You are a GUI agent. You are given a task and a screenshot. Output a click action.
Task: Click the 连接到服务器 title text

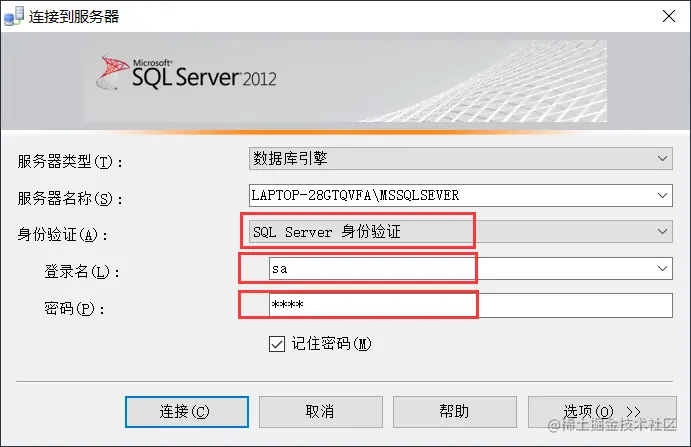pyautogui.click(x=74, y=17)
